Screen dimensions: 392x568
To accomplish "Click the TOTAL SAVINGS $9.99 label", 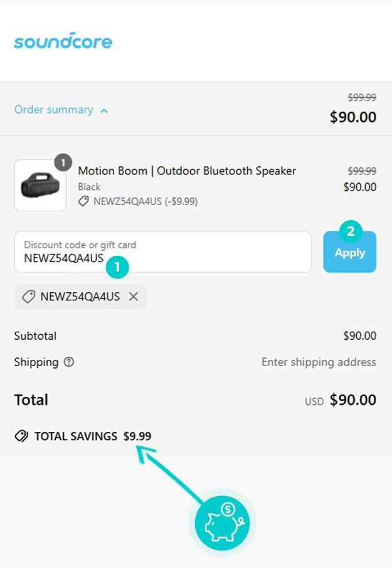I will [x=93, y=436].
